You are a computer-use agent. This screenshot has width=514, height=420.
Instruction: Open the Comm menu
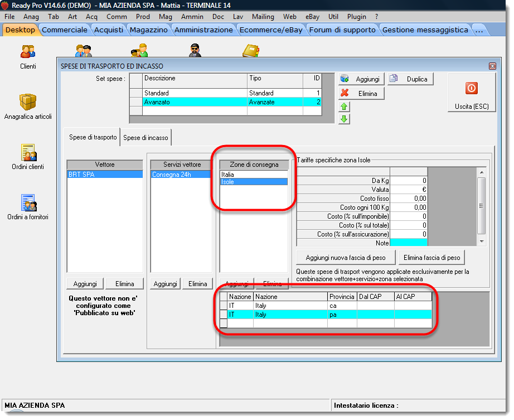pos(117,17)
